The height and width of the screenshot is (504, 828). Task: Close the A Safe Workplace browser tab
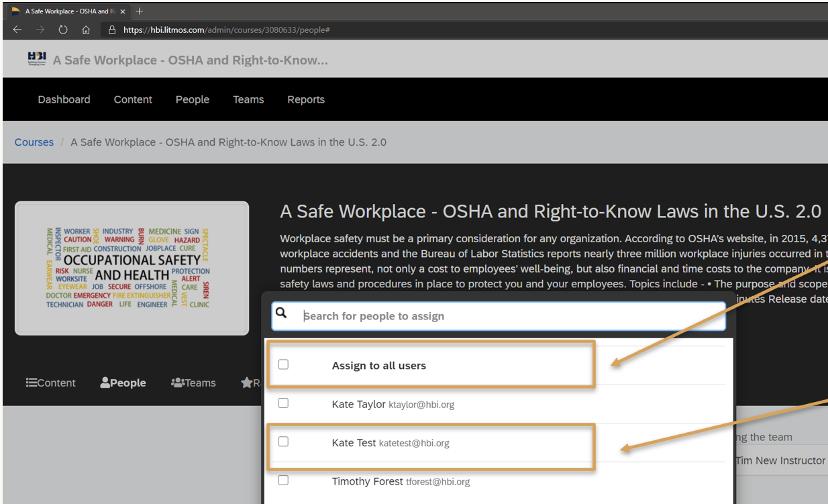tap(123, 11)
